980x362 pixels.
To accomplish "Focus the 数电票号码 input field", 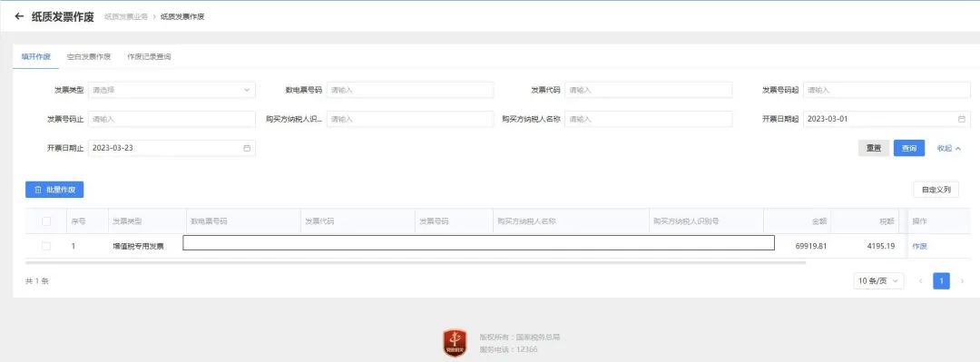I will pos(410,90).
